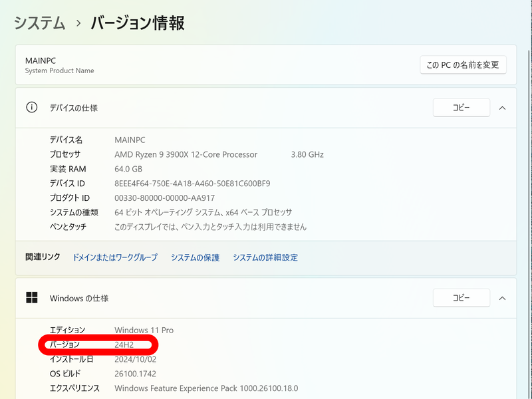532x399 pixels.
Task: Click the この PC の名前を変更 button
Action: (x=462, y=65)
